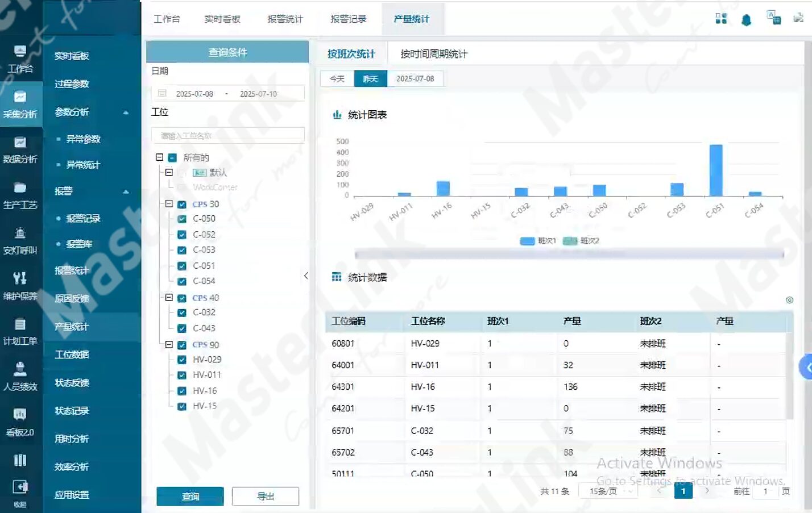The height and width of the screenshot is (513, 812).
Task: Select the 采集分析 sidebar icon
Action: 20,97
